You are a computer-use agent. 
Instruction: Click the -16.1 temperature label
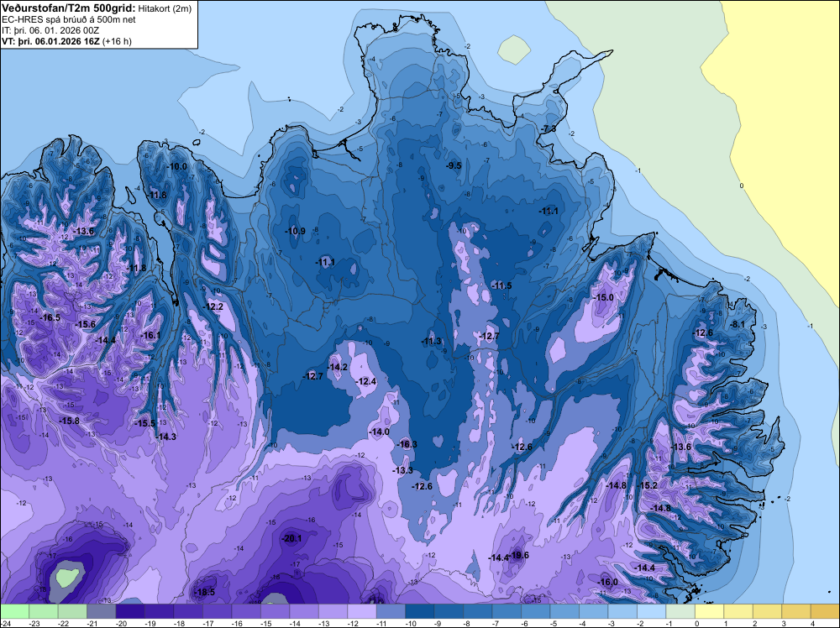[x=150, y=335]
